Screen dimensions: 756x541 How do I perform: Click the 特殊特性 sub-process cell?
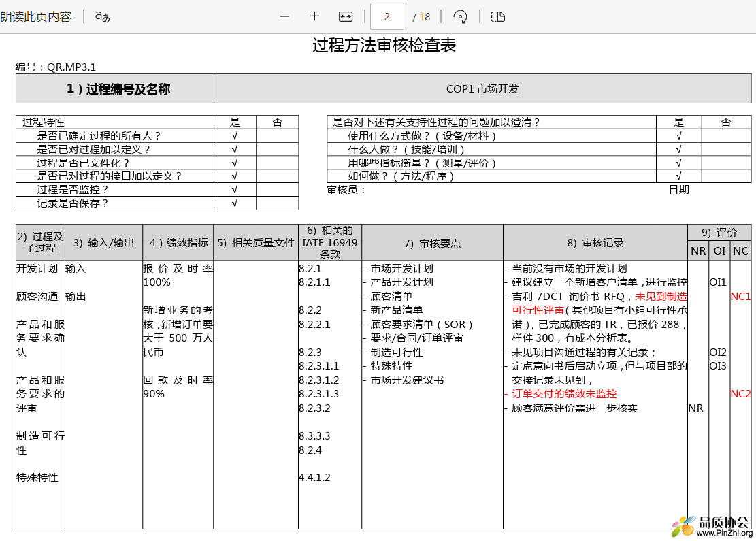(x=37, y=478)
